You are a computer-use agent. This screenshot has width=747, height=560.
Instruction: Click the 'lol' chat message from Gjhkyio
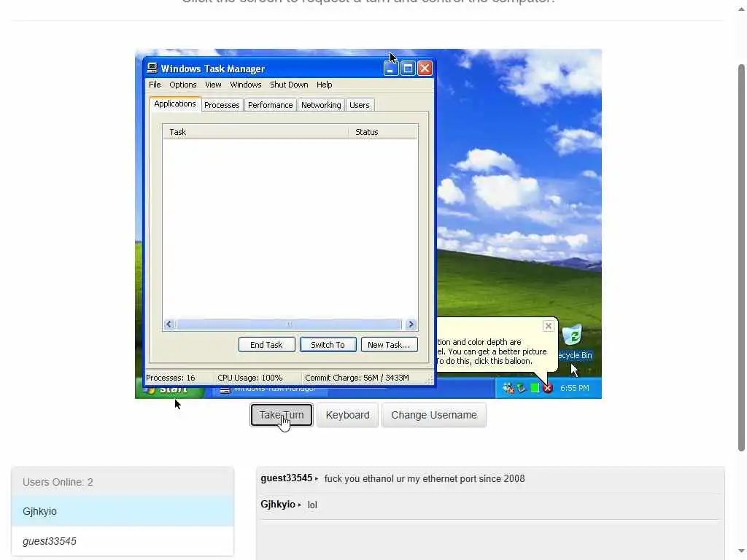312,505
